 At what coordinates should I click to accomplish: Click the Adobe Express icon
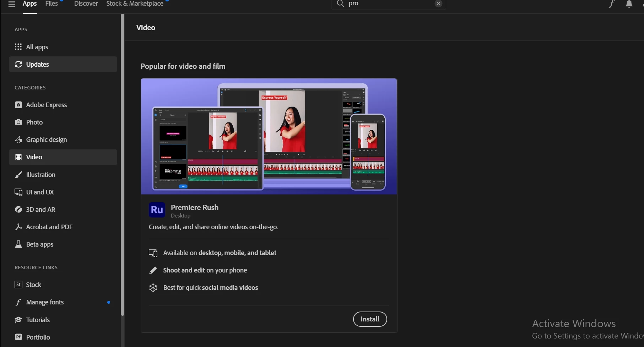coord(18,105)
